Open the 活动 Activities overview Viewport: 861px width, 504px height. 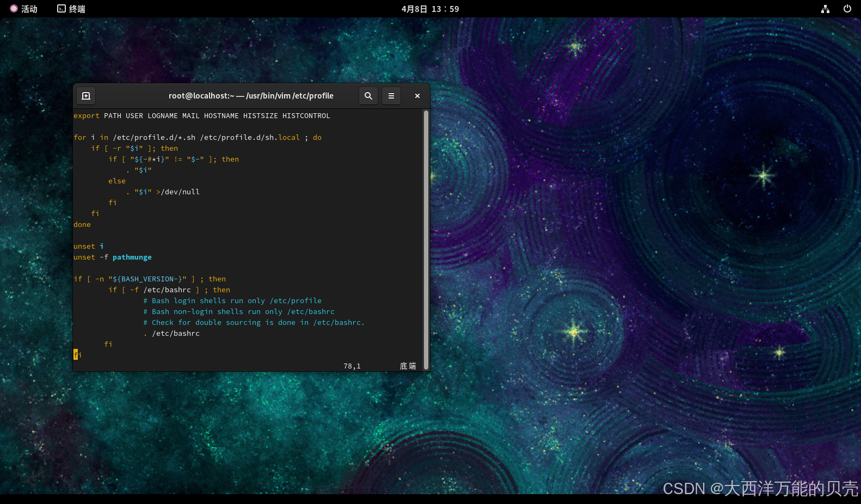pos(23,9)
